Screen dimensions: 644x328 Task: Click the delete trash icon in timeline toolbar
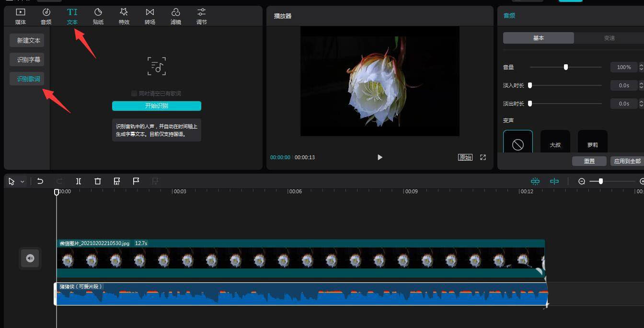pos(98,181)
